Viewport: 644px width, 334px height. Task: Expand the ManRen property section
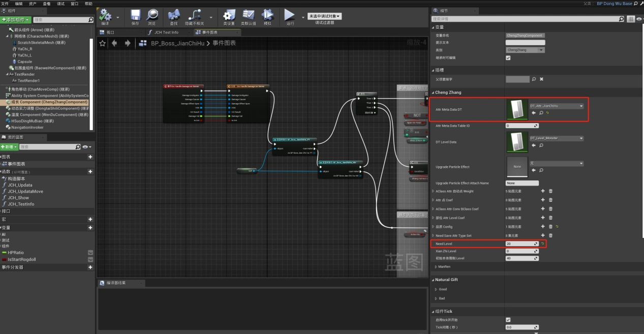436,267
